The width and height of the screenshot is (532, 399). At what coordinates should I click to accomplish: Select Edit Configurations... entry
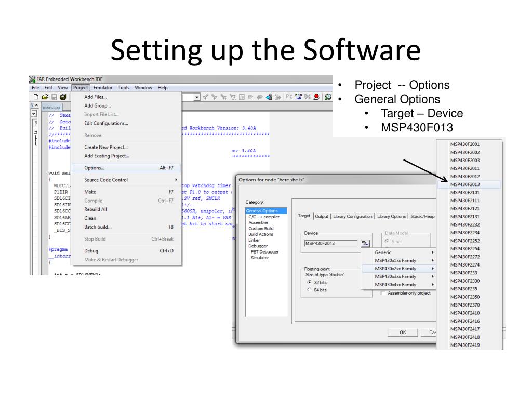tap(126, 123)
